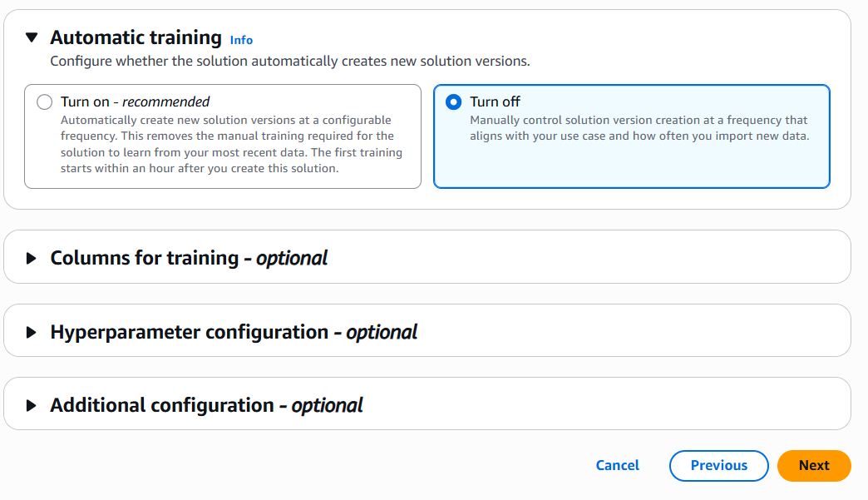Select the Turn on radio button
868x500 pixels.
click(45, 102)
